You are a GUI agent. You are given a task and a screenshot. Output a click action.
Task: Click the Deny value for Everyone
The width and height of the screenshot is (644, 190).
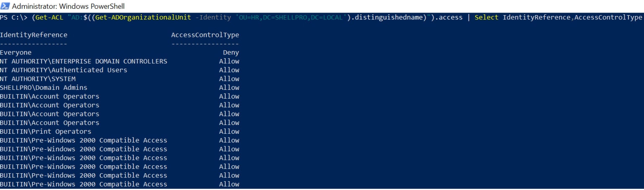[231, 52]
